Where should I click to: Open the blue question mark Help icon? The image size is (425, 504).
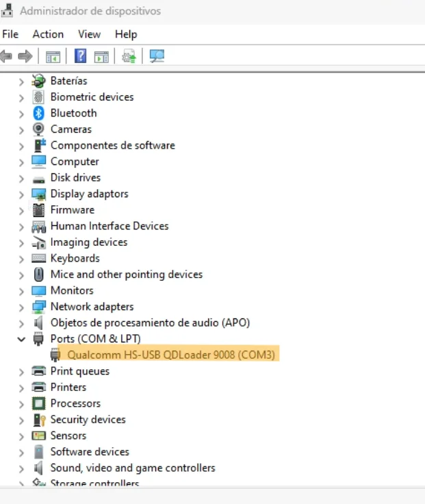pyautogui.click(x=80, y=56)
